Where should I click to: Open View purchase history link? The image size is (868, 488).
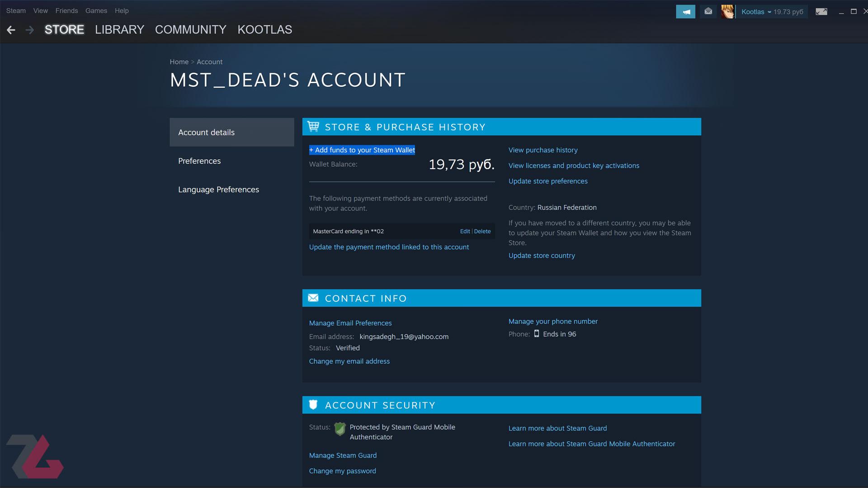(x=543, y=150)
